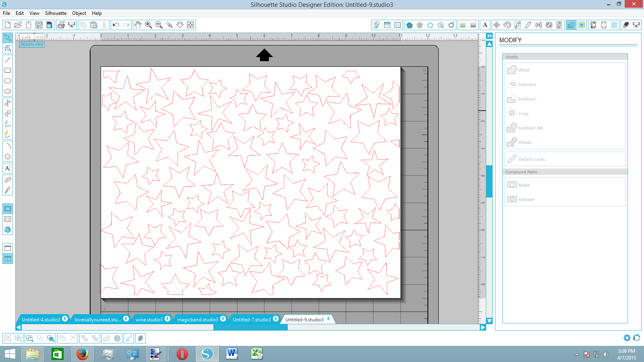Save to SD card icon
The width and height of the screenshot is (644, 362).
click(50, 25)
